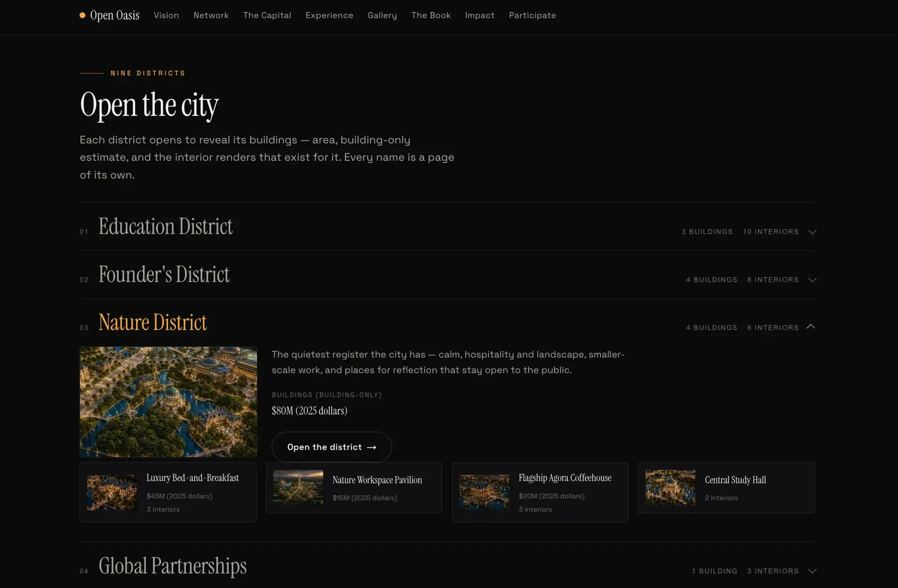This screenshot has width=898, height=588.
Task: Open the Experience nav item
Action: 329,15
